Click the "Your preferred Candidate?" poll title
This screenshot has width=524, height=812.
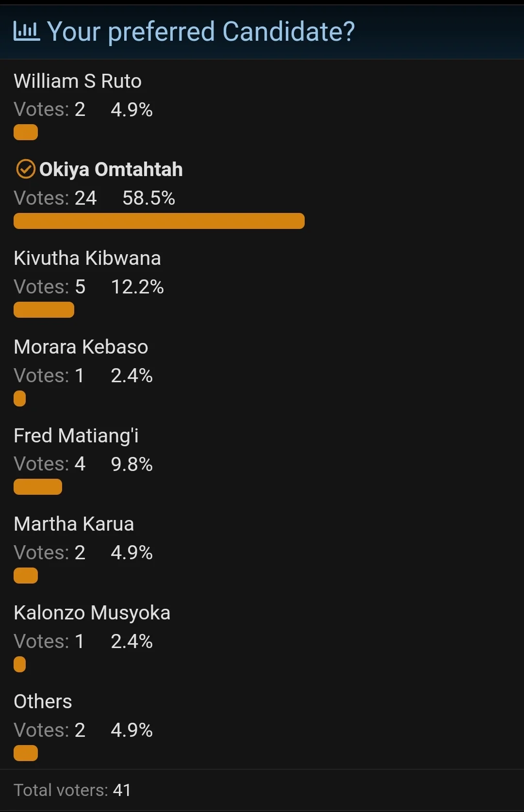(201, 32)
